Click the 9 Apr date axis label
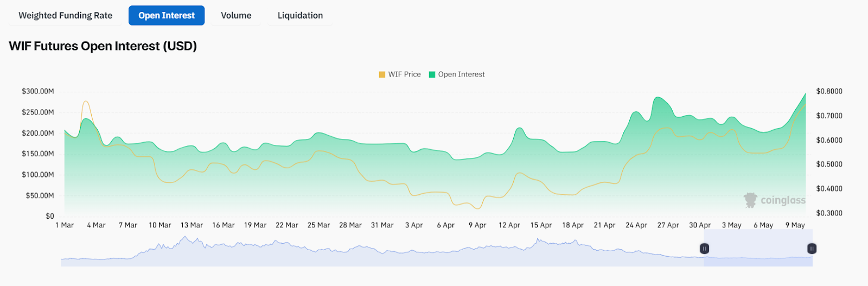This screenshot has height=286, width=868. click(477, 225)
